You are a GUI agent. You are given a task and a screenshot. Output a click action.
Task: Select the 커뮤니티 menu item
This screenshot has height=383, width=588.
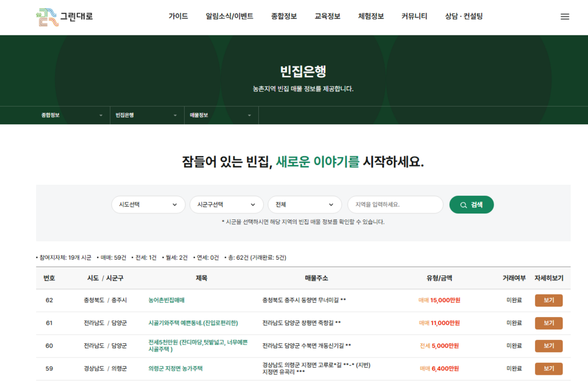tap(414, 16)
